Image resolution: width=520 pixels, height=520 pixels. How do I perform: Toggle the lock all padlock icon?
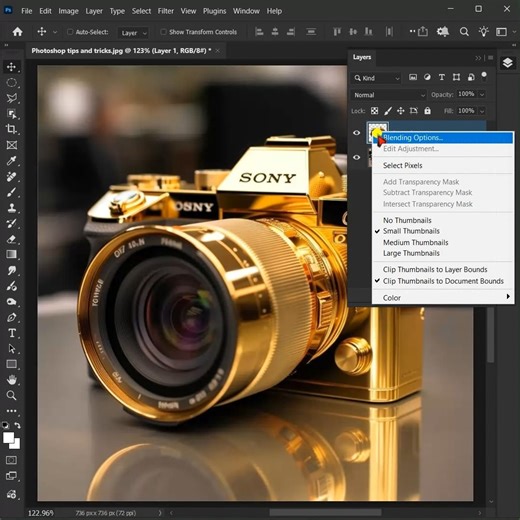427,111
